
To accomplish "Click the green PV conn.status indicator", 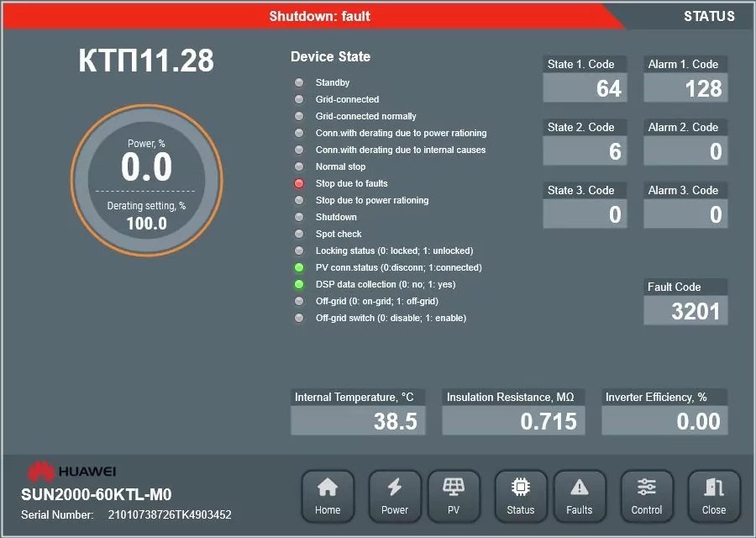I will (299, 267).
